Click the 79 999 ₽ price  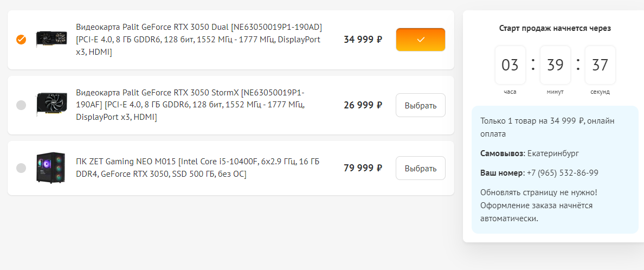coord(363,168)
